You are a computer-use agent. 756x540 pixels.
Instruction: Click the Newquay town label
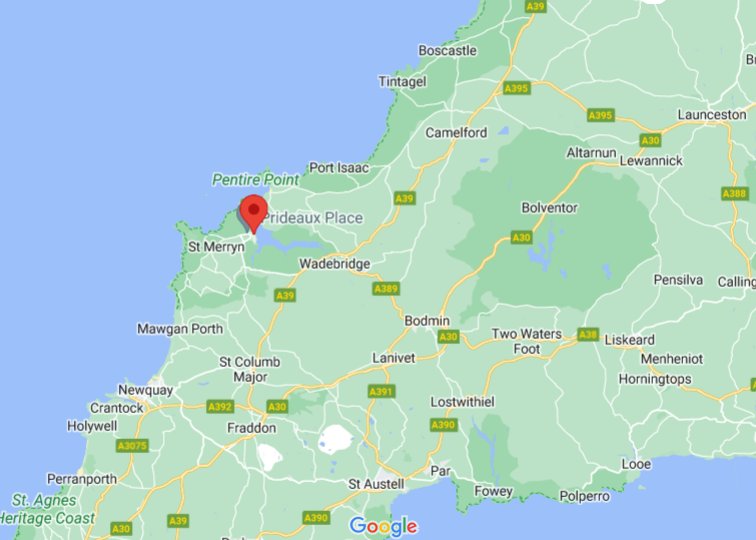coord(145,390)
